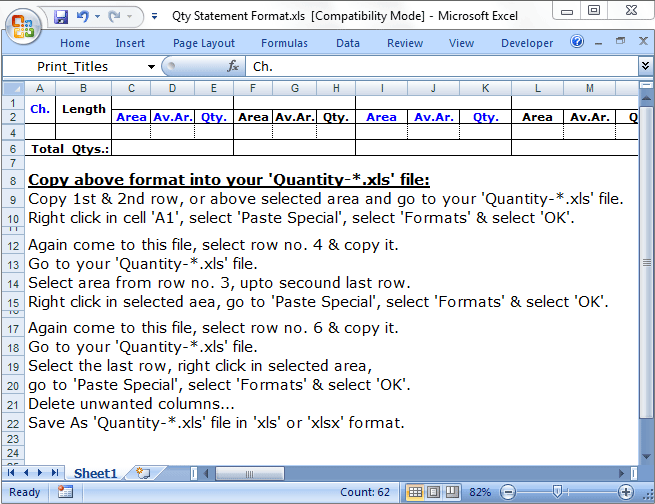This screenshot has width=655, height=504.
Task: Click the 'Ready' status bar indicator
Action: [x=25, y=492]
